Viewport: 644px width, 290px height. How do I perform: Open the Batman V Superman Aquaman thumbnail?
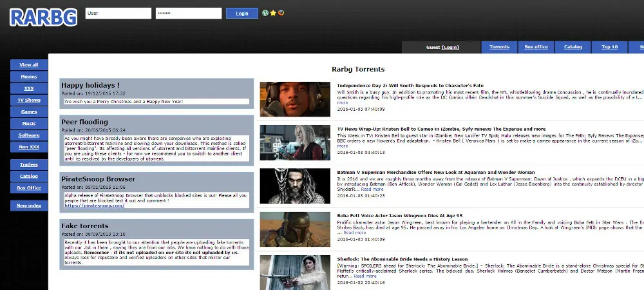295,186
